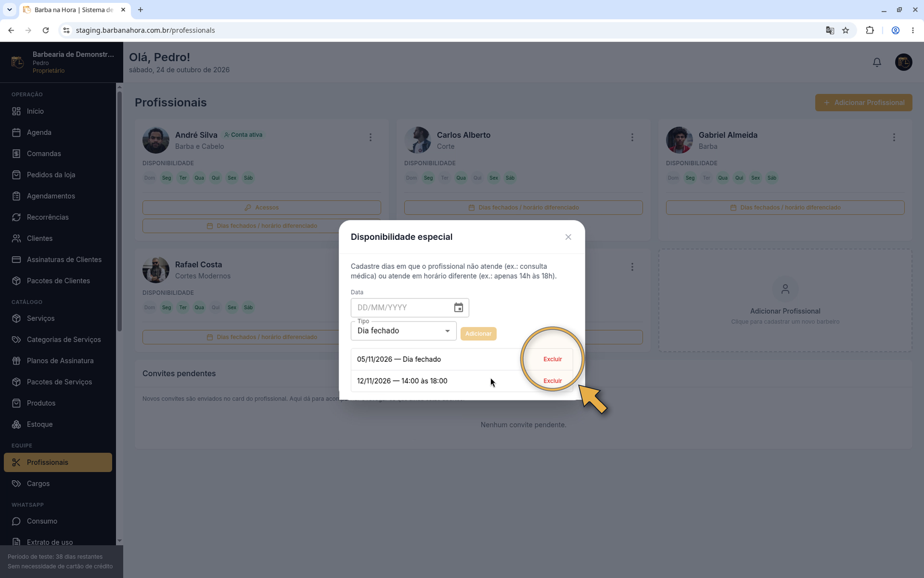
Task: Select the Recorrências sidebar icon
Action: (x=16, y=217)
